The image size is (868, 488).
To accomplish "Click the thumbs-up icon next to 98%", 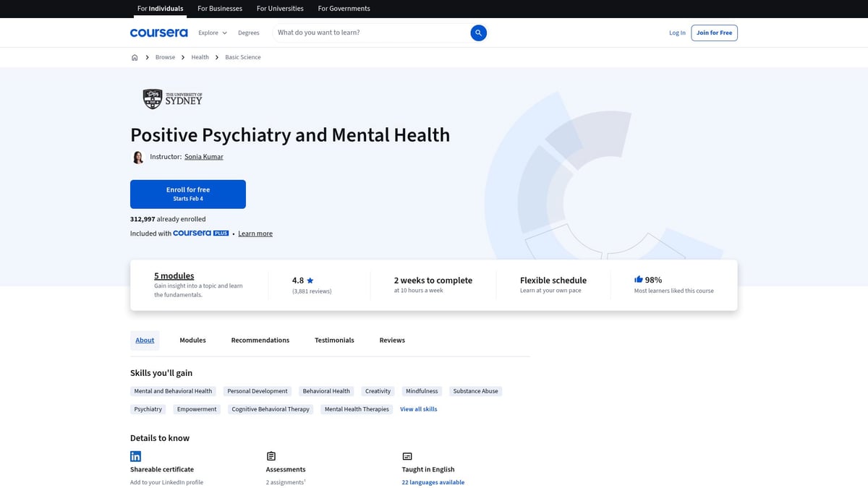I will point(638,278).
